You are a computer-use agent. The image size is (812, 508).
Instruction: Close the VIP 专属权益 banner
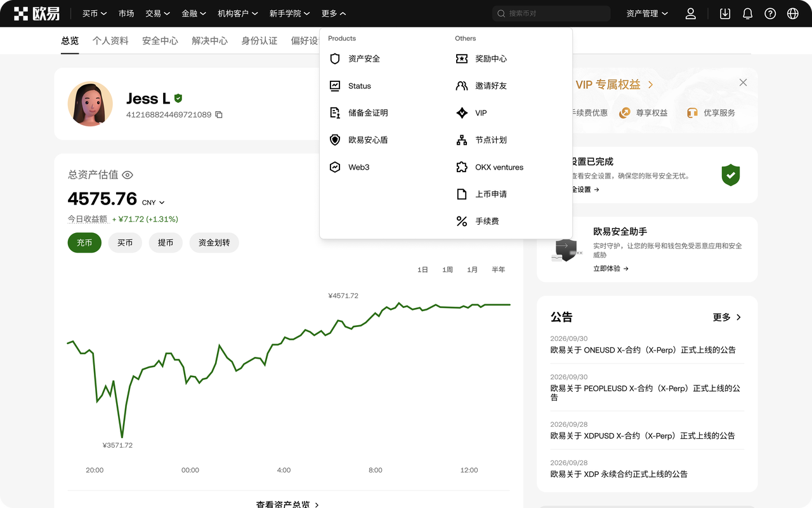point(743,83)
